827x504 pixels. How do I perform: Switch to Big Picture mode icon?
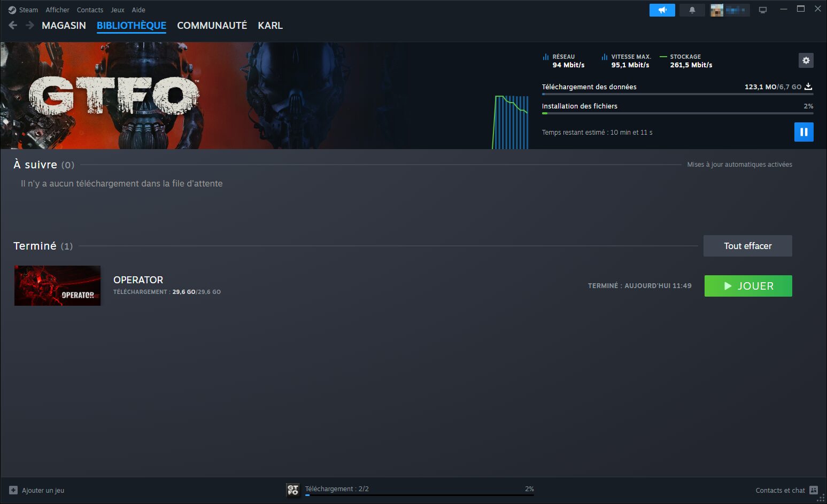[763, 10]
